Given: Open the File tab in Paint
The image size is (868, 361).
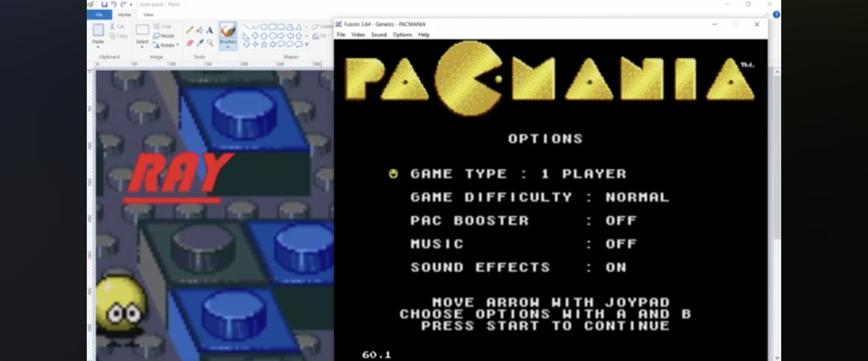Looking at the screenshot, I should [99, 14].
